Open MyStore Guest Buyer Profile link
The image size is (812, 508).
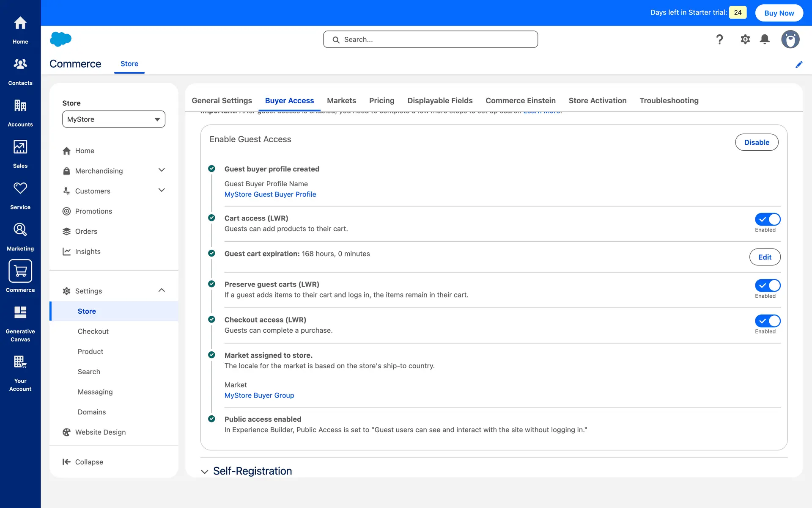[x=270, y=194]
